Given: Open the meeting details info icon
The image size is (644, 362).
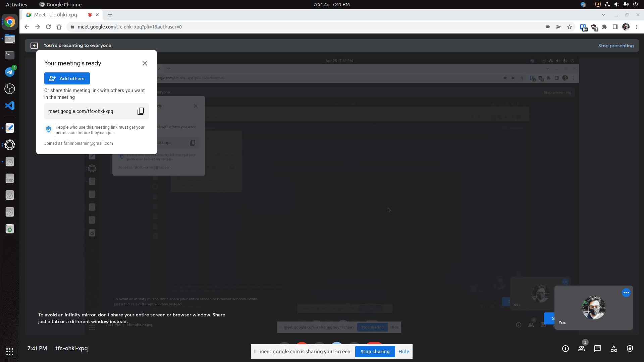Looking at the screenshot, I should click(566, 349).
